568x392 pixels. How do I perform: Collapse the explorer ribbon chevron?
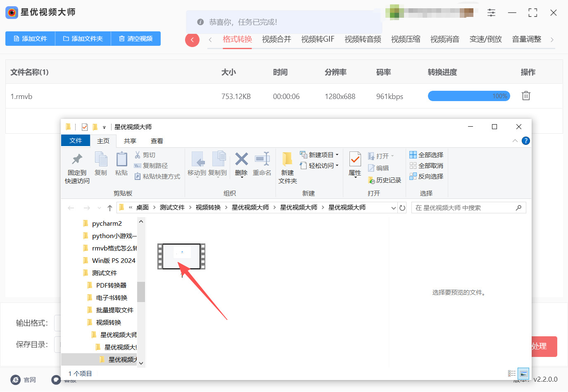click(515, 141)
